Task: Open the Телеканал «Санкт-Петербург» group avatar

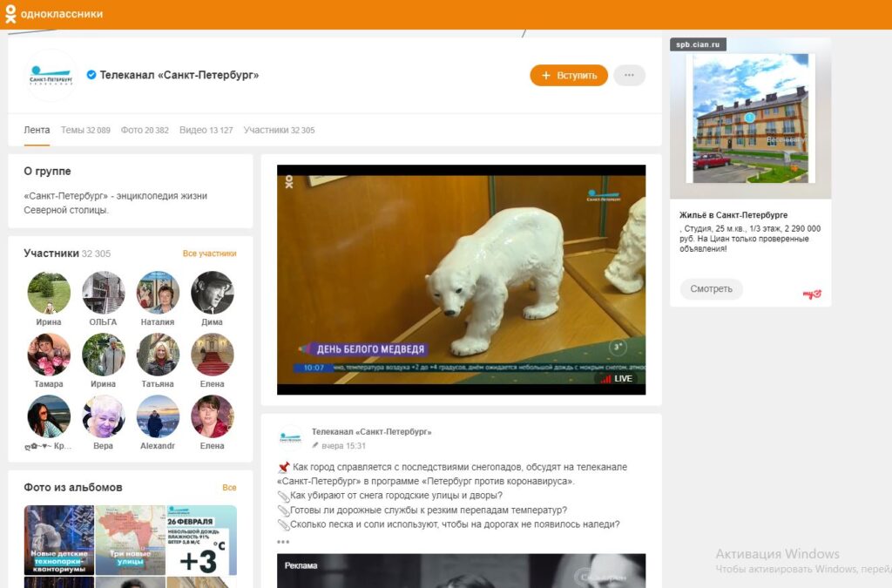Action: pos(51,75)
